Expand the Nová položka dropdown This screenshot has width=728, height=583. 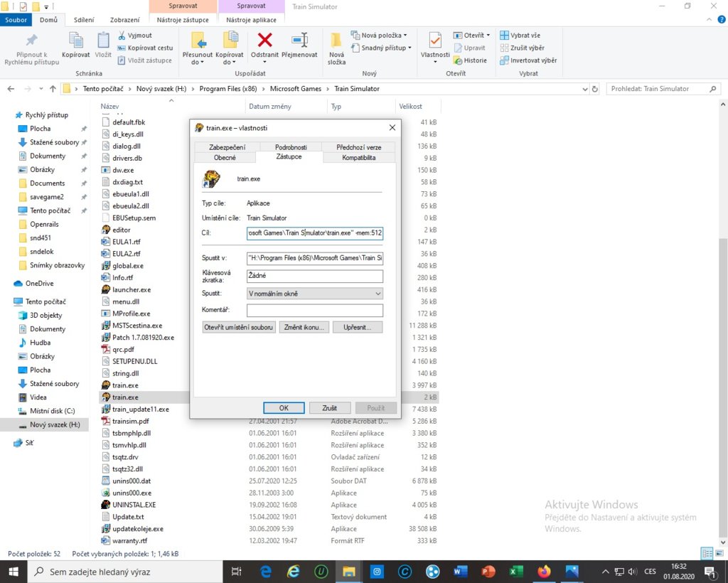click(x=379, y=35)
